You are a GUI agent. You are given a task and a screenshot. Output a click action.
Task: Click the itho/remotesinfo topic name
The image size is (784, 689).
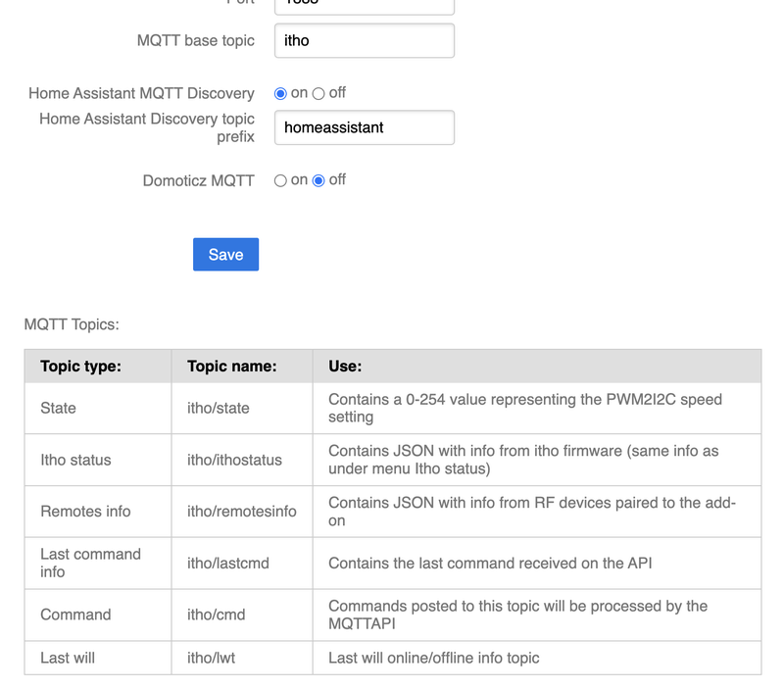point(241,511)
